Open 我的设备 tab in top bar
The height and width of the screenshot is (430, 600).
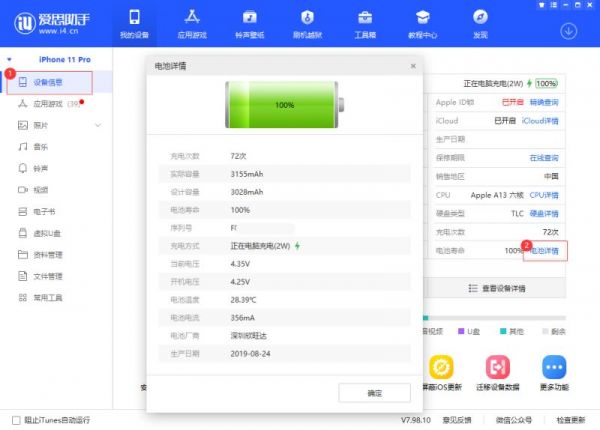point(133,24)
